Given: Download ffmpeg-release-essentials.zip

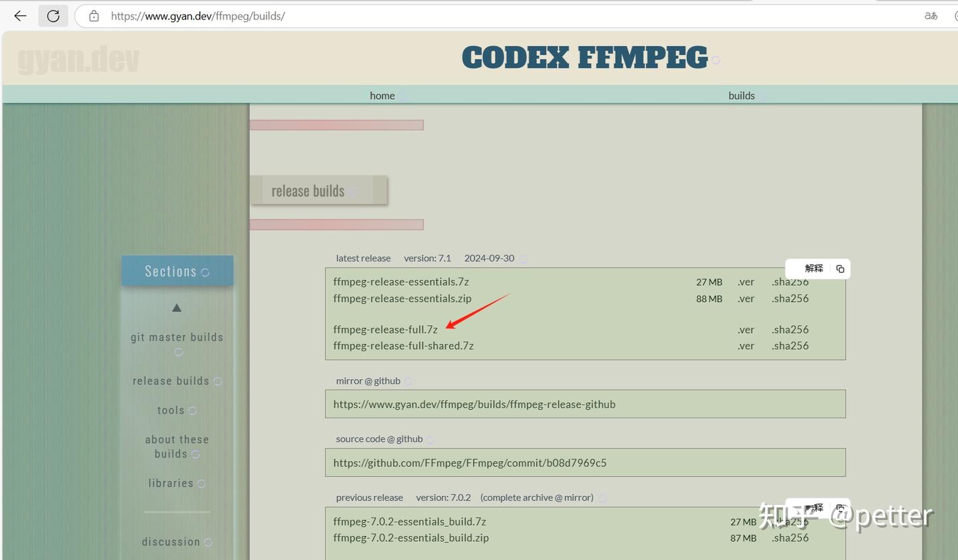Looking at the screenshot, I should 402,299.
